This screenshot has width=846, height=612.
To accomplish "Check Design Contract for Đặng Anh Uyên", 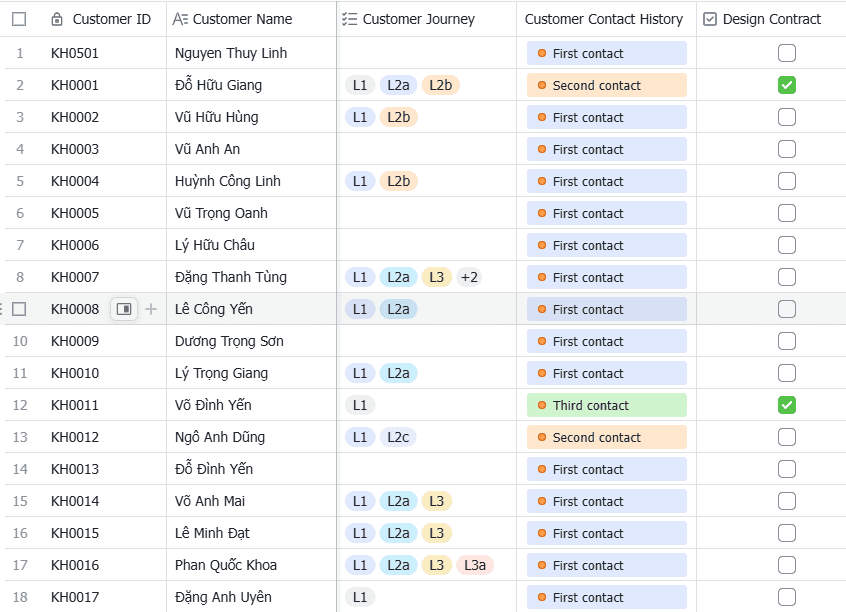I will coord(787,597).
